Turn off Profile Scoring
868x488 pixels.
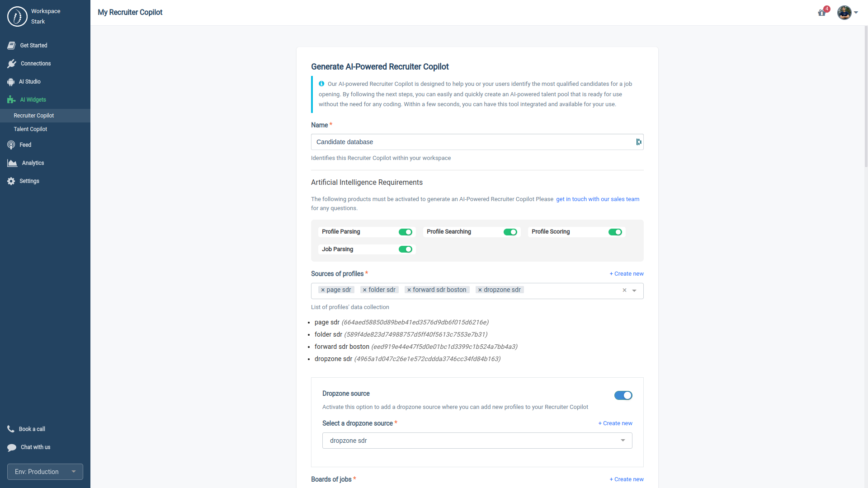point(615,232)
